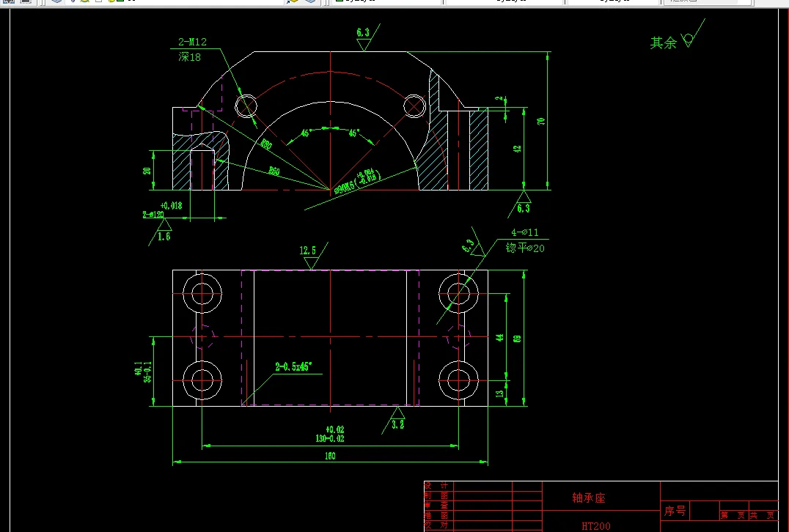Viewport: 789px width, 532px height.
Task: Select the 锪平ø20 spotface note
Action: click(525, 248)
